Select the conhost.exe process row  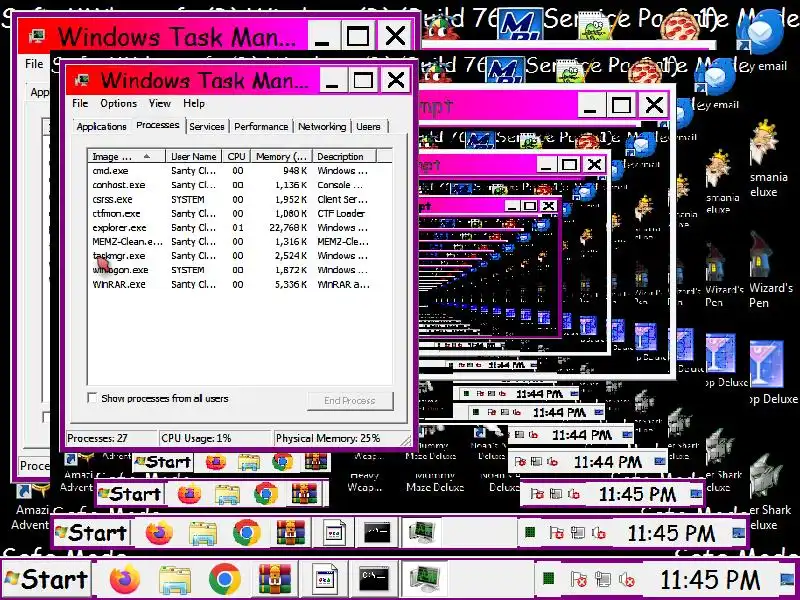pyautogui.click(x=232, y=185)
